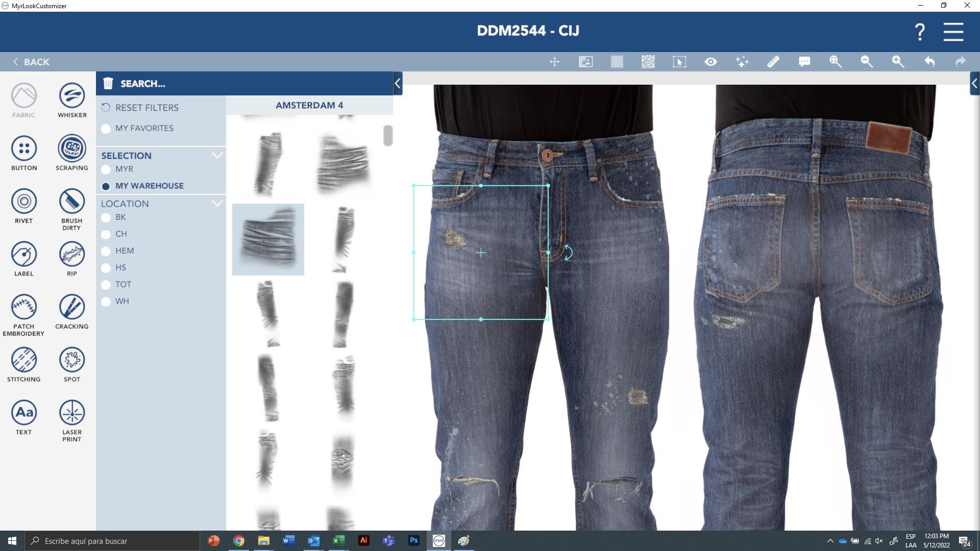Collapse the Selection filter section
Image resolution: width=980 pixels, height=551 pixels.
pos(217,156)
